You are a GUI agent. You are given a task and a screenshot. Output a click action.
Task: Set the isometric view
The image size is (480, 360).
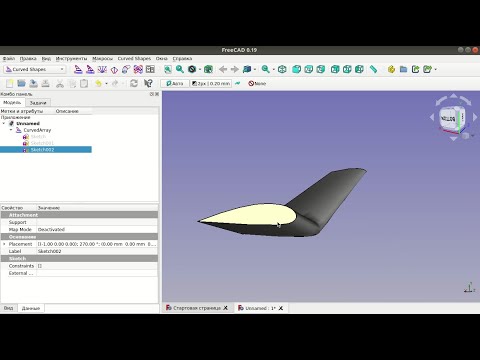coord(282,69)
